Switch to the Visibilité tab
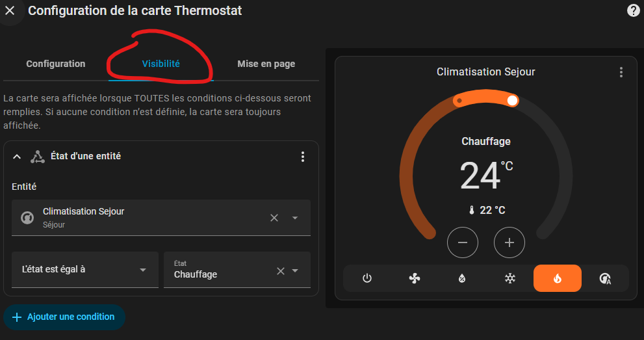 [161, 64]
